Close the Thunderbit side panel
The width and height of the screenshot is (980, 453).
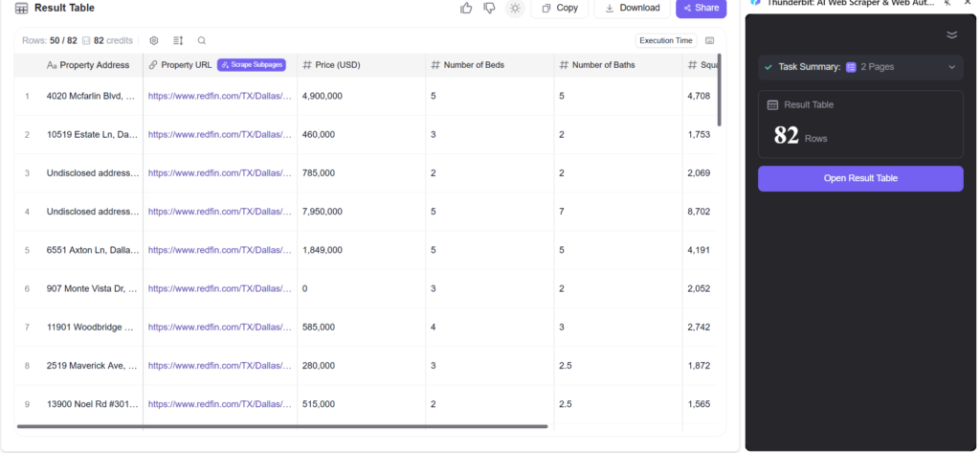coord(967,3)
